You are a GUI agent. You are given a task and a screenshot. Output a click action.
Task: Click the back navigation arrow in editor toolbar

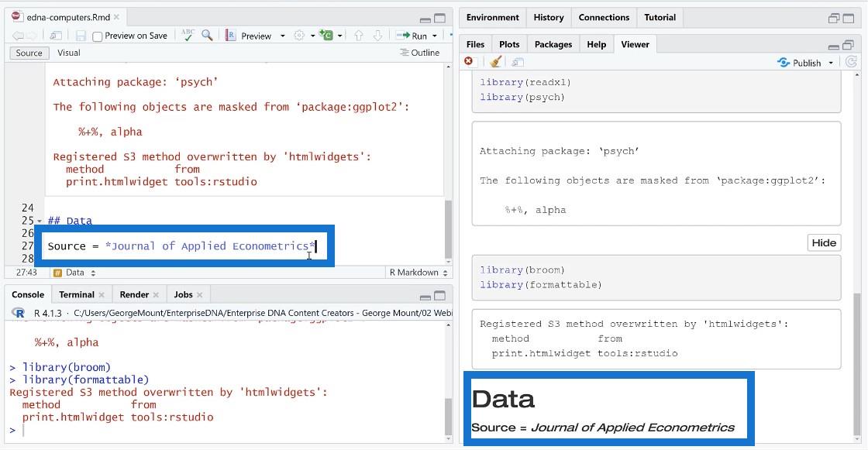click(17, 36)
